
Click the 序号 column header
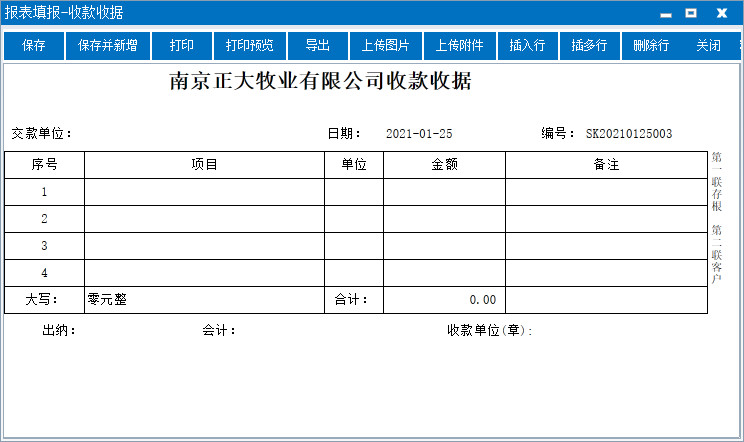click(x=45, y=165)
